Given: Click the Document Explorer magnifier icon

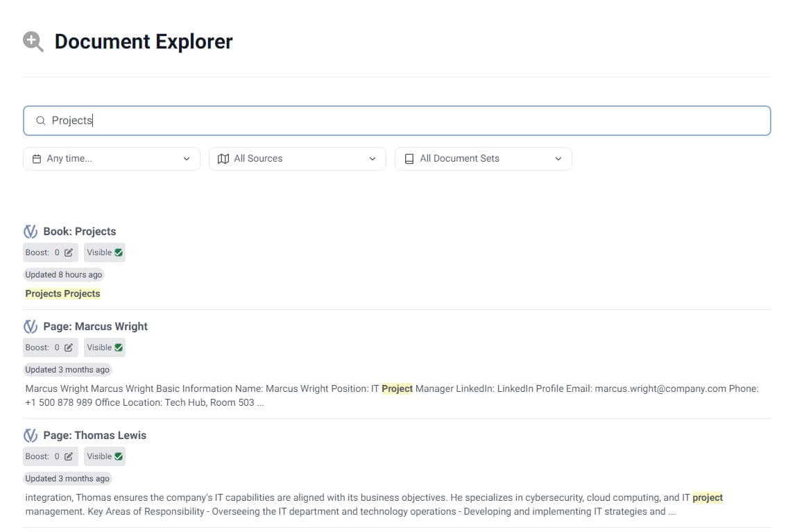Looking at the screenshot, I should (33, 42).
